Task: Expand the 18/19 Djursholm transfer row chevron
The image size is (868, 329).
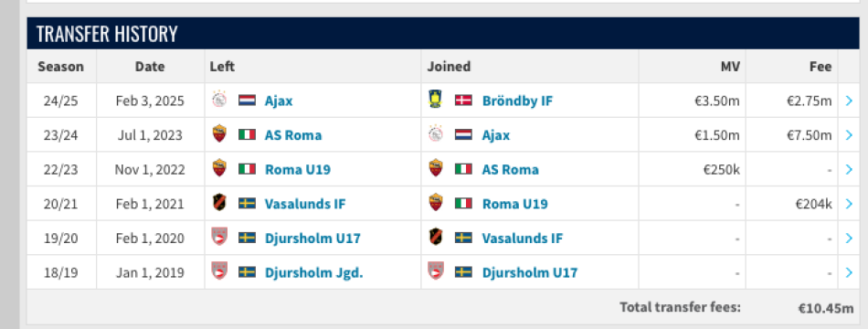Action: 849,272
